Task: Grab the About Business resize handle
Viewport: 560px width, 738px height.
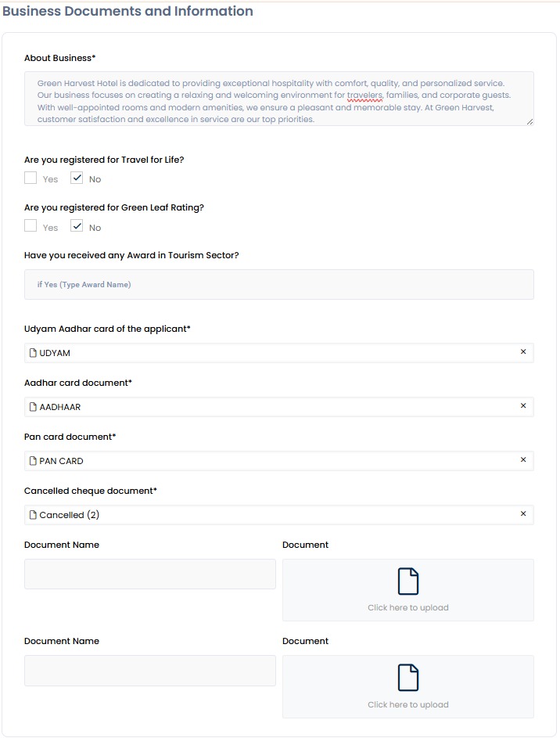Action: point(529,121)
